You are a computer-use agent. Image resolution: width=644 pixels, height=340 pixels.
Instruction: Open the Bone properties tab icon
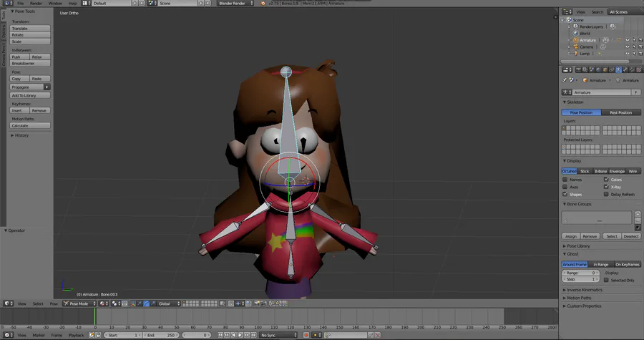pyautogui.click(x=625, y=70)
